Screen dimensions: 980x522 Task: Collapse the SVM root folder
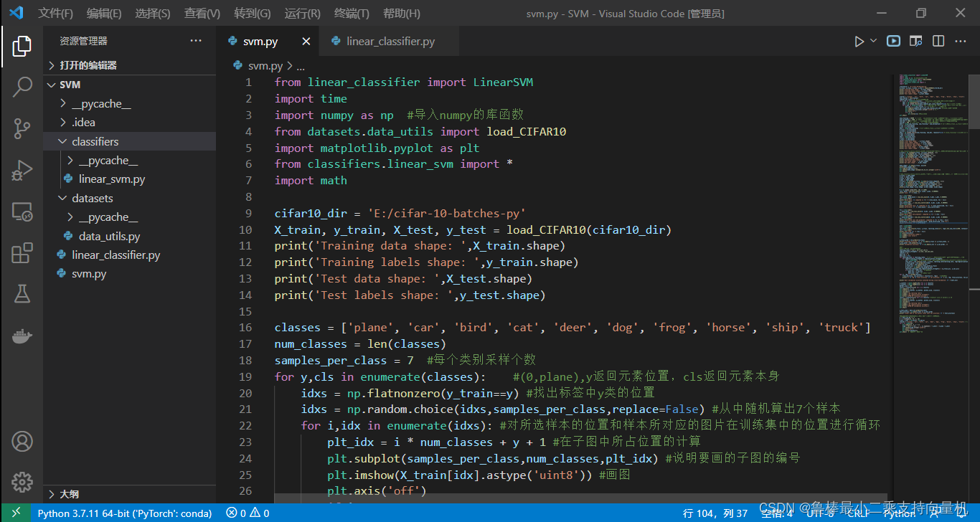click(129, 85)
